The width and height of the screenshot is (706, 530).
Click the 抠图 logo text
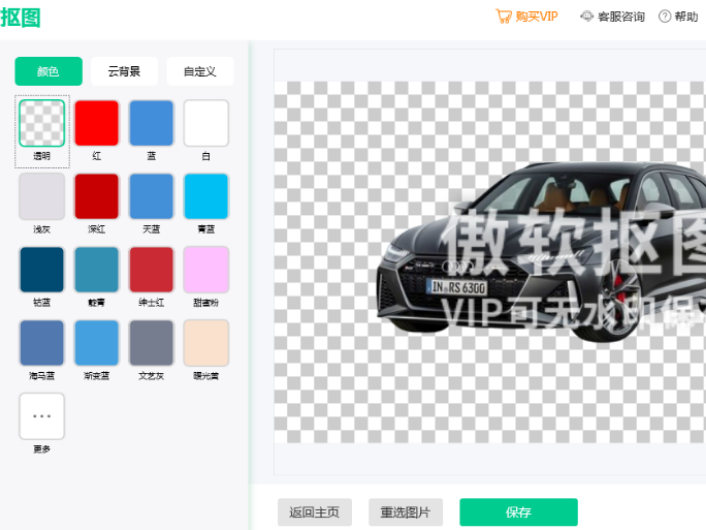(x=20, y=18)
